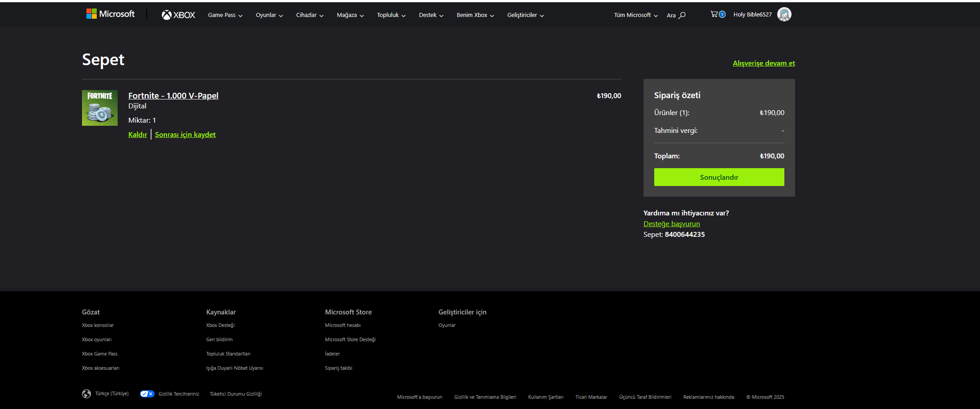980x409 pixels.
Task: Open Xbox Desteği footer link
Action: [220, 325]
